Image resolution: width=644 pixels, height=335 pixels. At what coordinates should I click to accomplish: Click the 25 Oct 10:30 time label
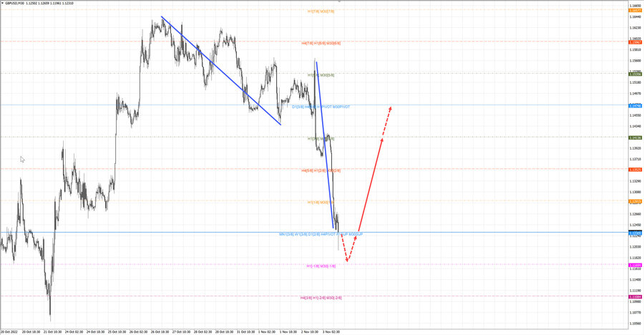click(117, 331)
